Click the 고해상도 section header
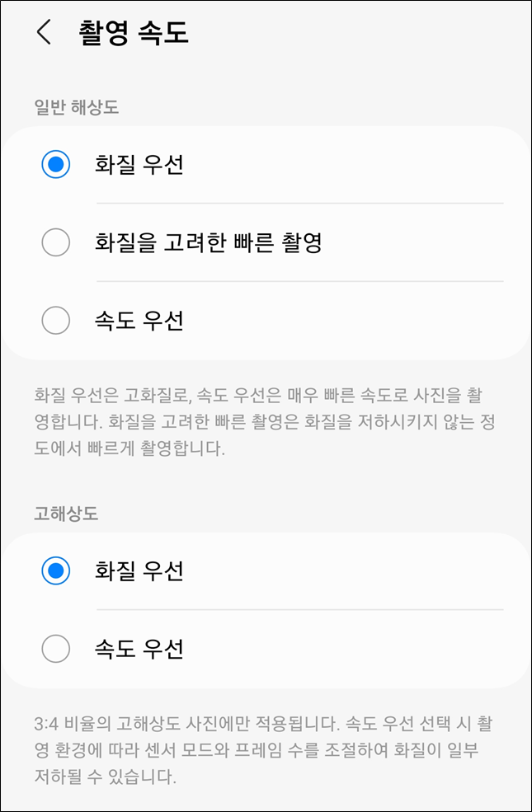The height and width of the screenshot is (812, 532). coord(66,513)
